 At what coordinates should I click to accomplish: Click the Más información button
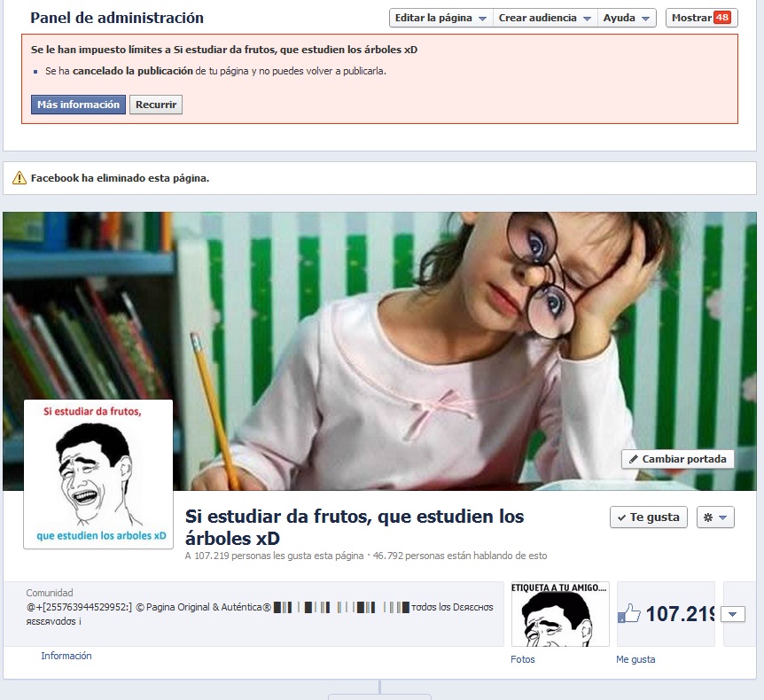(79, 105)
